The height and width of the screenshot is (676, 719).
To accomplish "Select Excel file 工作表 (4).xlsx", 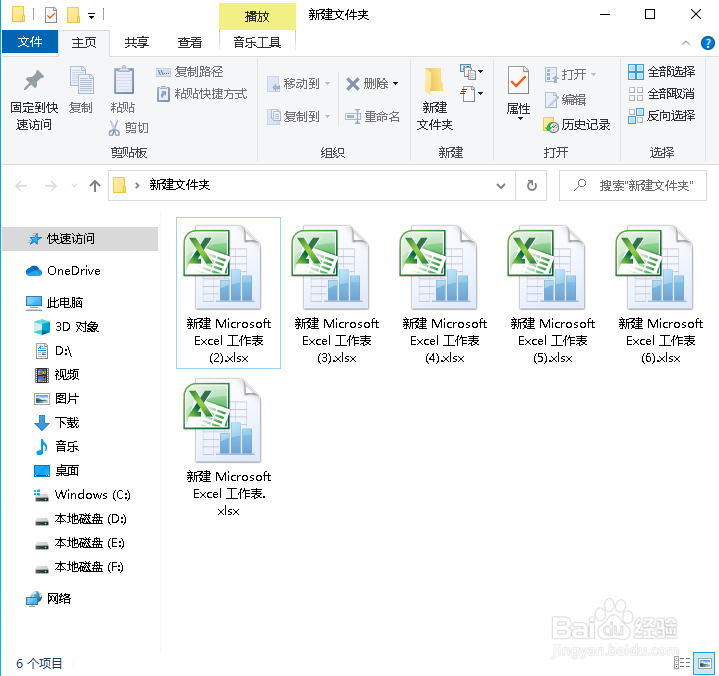I will (444, 294).
